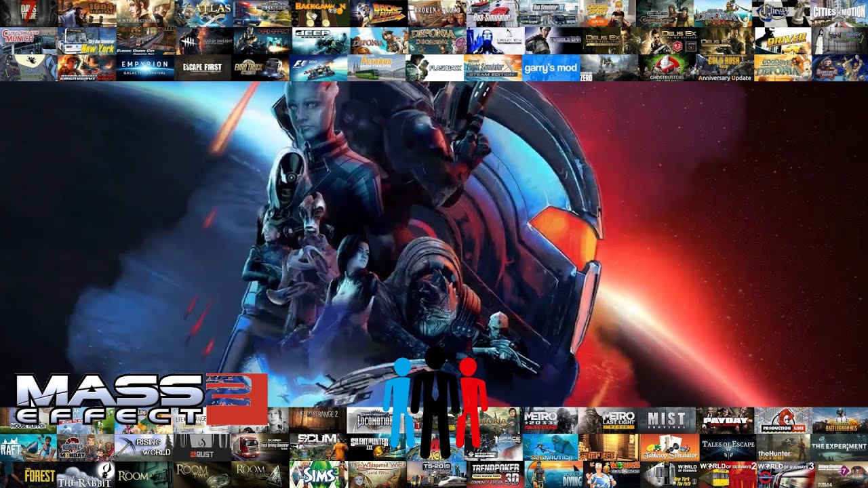Image resolution: width=868 pixels, height=488 pixels.
Task: Click the Euro Truck Simulator thumbnail
Action: 262,68
